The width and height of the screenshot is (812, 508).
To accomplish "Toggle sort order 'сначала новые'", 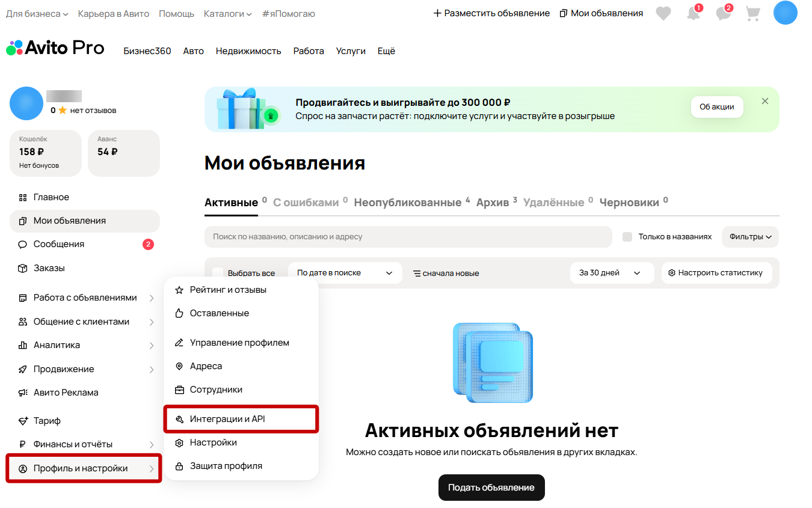I will (x=446, y=273).
